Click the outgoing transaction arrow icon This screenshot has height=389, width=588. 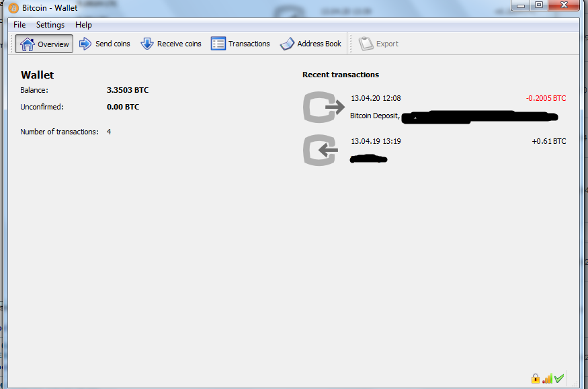pos(323,107)
